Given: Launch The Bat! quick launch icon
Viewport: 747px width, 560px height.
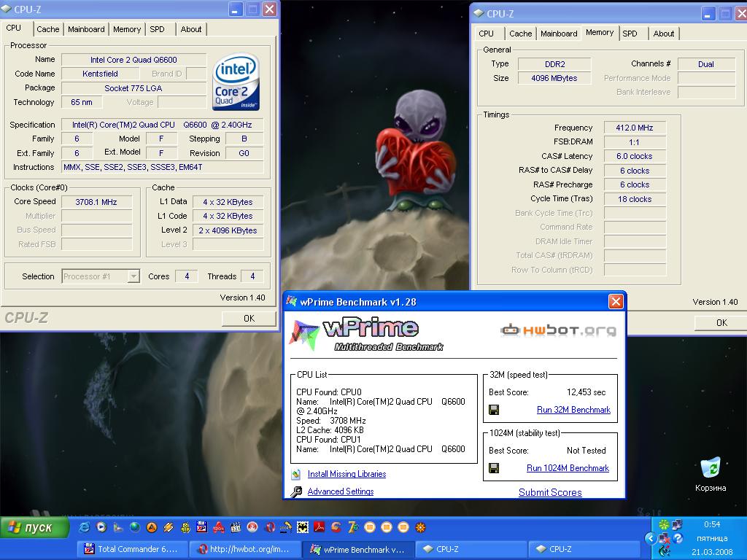Looking at the screenshot, I should (x=303, y=527).
